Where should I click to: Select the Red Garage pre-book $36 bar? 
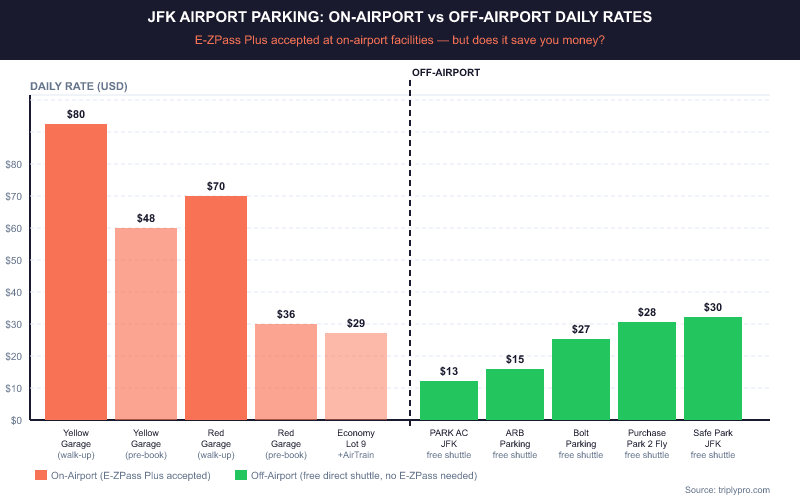click(x=286, y=372)
